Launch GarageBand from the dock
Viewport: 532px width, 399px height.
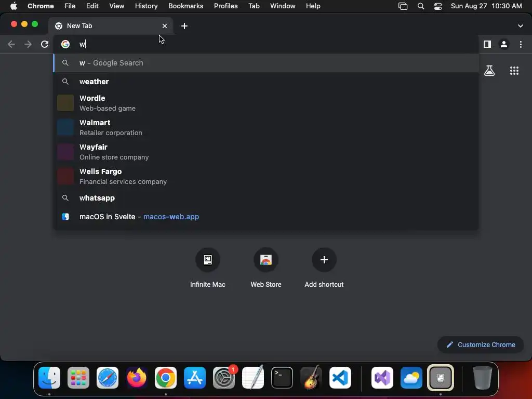(x=311, y=378)
